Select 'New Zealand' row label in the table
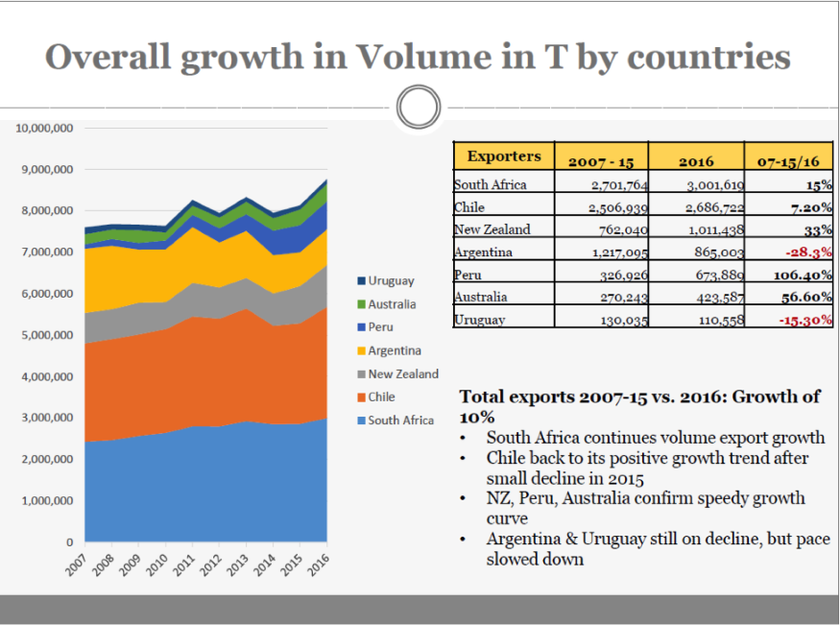Image resolution: width=840 pixels, height=625 pixels. pyautogui.click(x=492, y=229)
